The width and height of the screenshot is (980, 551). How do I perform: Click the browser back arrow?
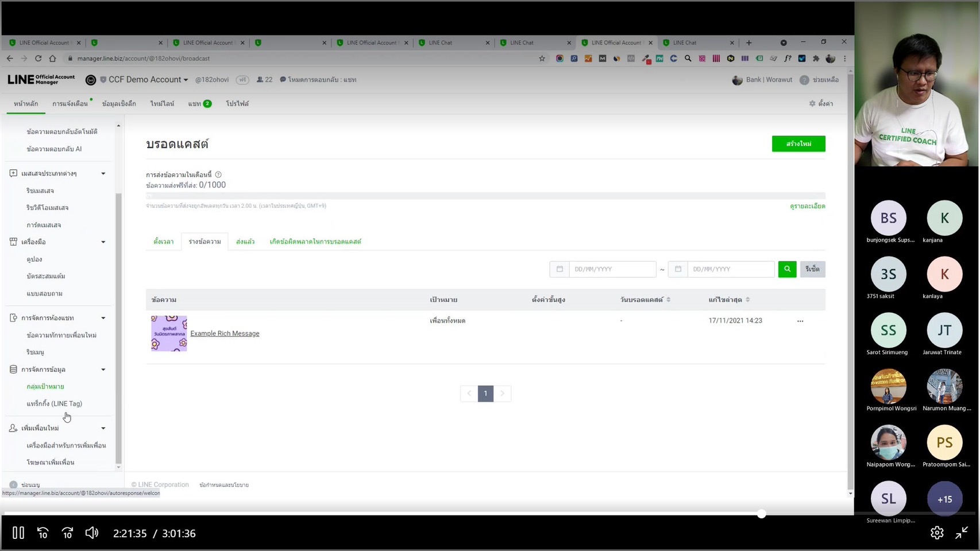(x=10, y=59)
